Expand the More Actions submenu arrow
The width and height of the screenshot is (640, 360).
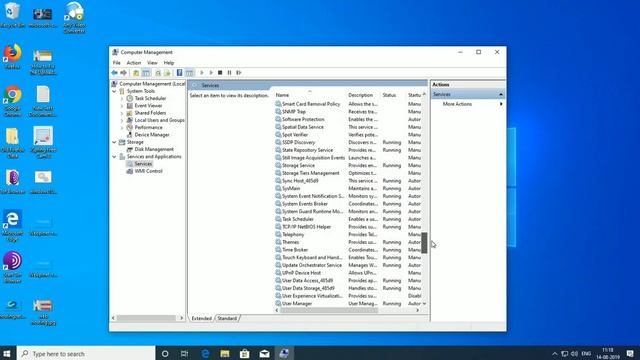click(501, 104)
